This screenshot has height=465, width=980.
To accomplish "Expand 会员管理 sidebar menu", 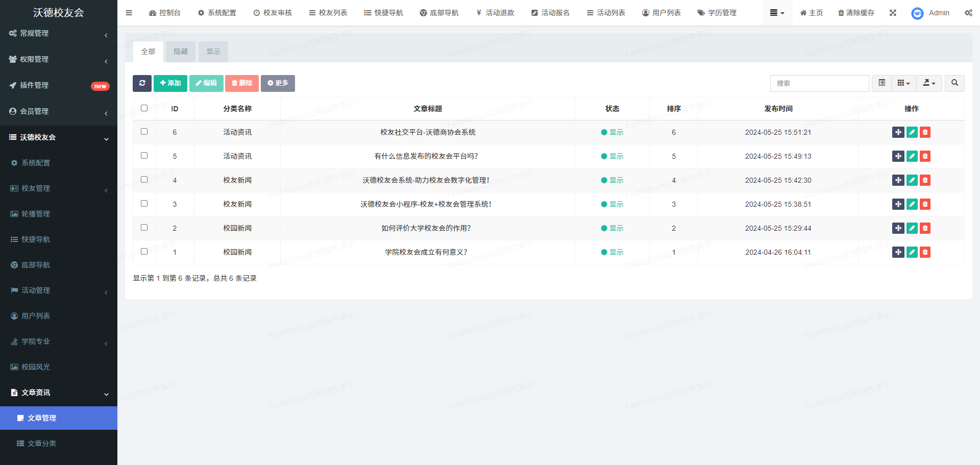I will (59, 111).
